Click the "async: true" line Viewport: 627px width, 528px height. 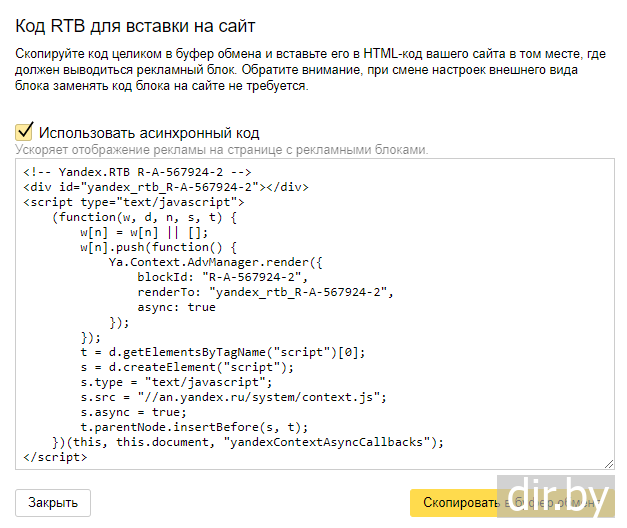point(176,307)
